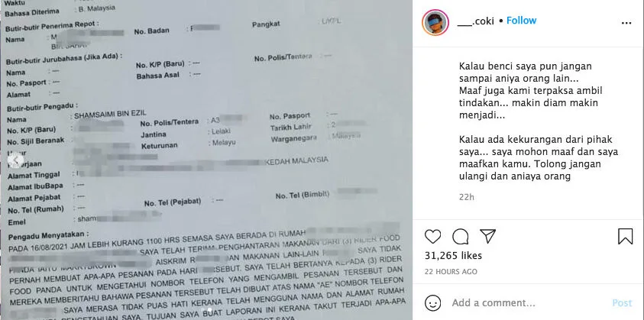
Task: Click the police report photo in post
Action: point(206,160)
